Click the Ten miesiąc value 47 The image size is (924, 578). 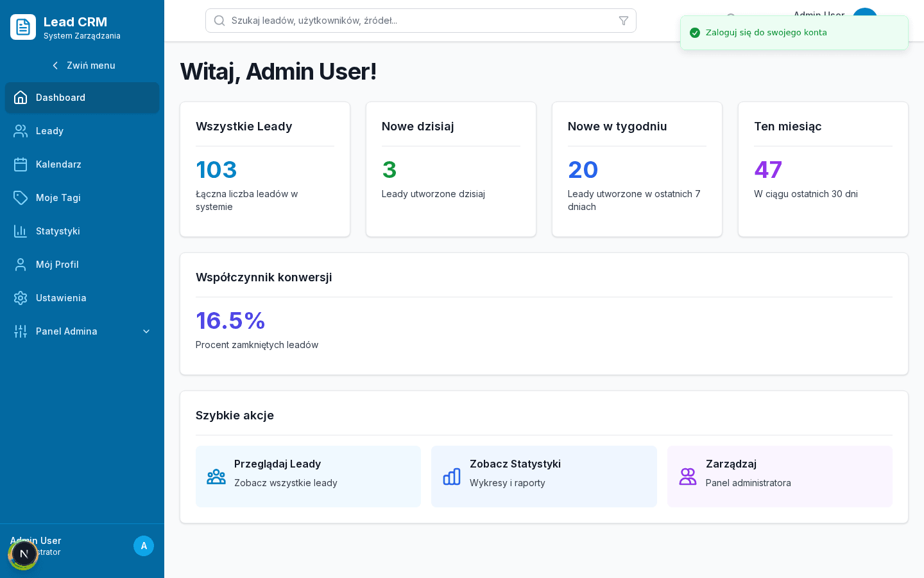768,170
